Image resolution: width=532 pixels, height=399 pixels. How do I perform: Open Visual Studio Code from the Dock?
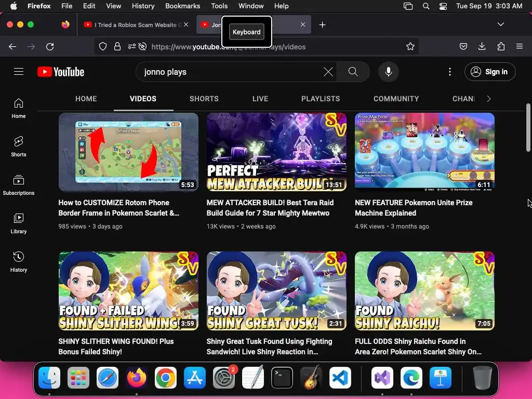point(340,378)
